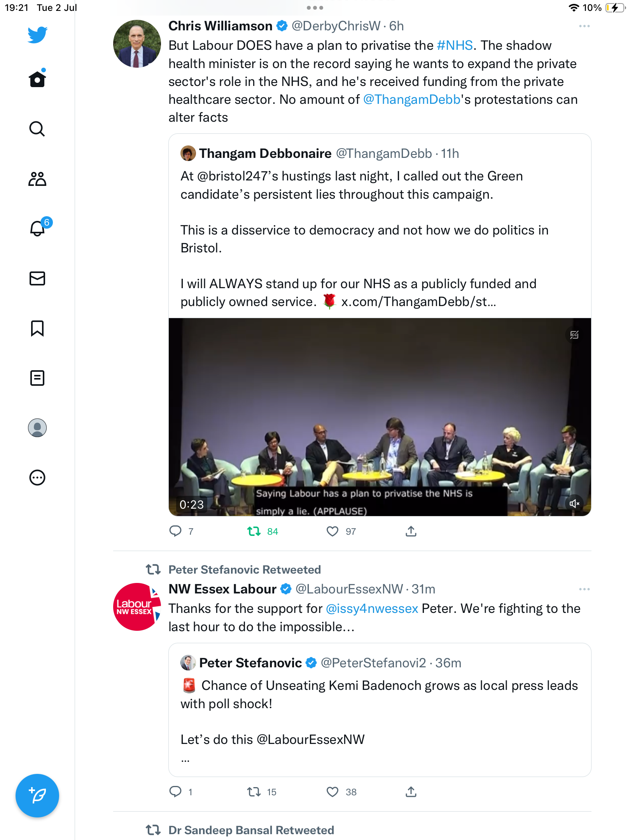Open the @issy4nwessex mention link

point(372,609)
